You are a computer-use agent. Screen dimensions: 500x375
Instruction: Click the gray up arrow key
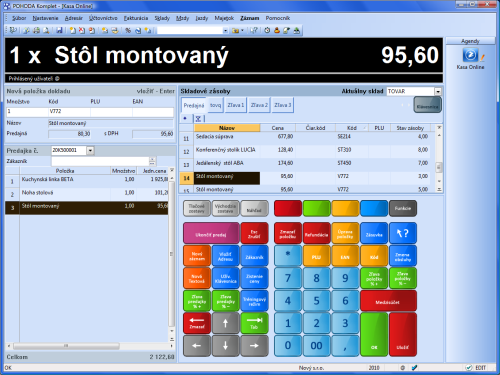coord(225,323)
